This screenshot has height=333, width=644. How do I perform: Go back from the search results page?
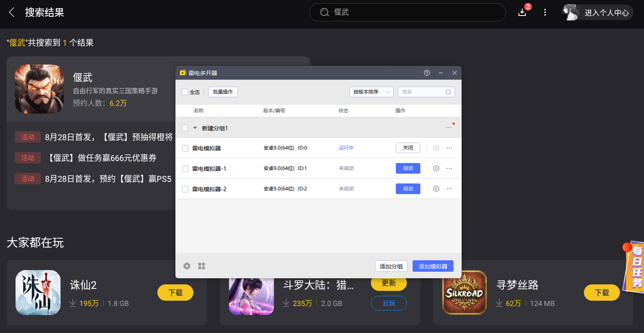11,12
